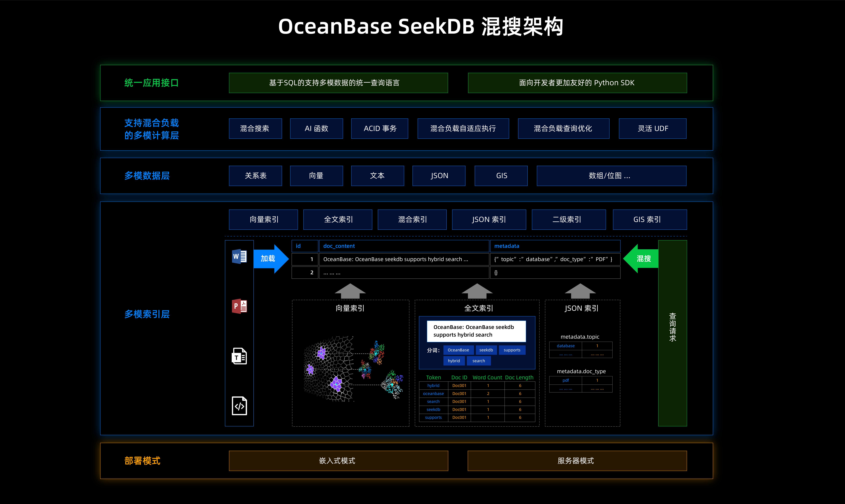Screen dimensions: 845x504
Task: Click the Python SDK button
Action: pyautogui.click(x=577, y=83)
